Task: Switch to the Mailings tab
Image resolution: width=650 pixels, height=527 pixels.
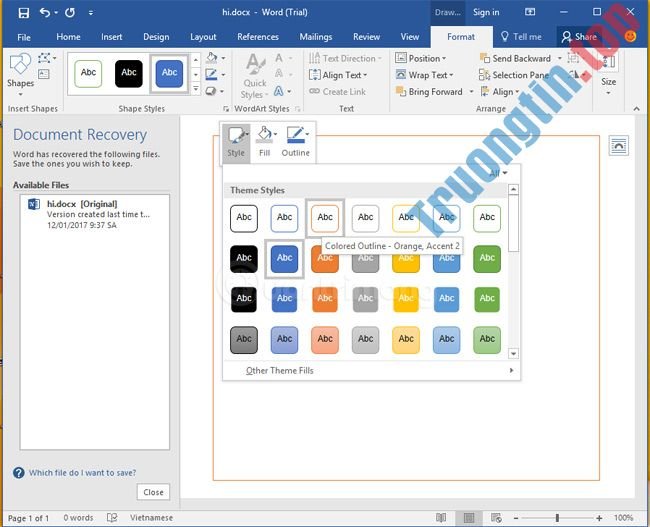Action: coord(315,37)
